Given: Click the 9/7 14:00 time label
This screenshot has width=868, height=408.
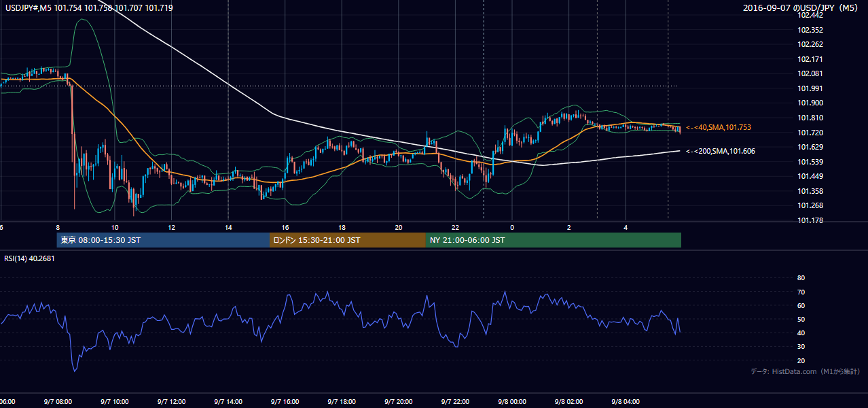Looking at the screenshot, I should (228, 402).
